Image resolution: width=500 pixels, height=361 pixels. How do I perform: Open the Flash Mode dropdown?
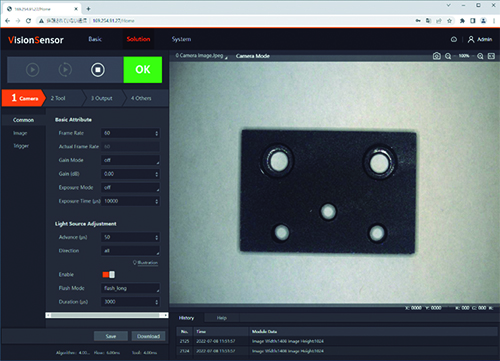[130, 288]
